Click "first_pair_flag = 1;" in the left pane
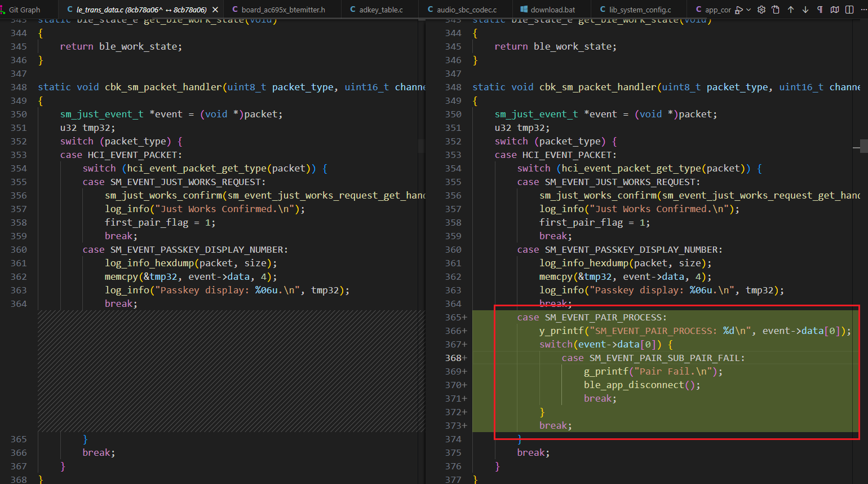The width and height of the screenshot is (868, 484). point(160,222)
